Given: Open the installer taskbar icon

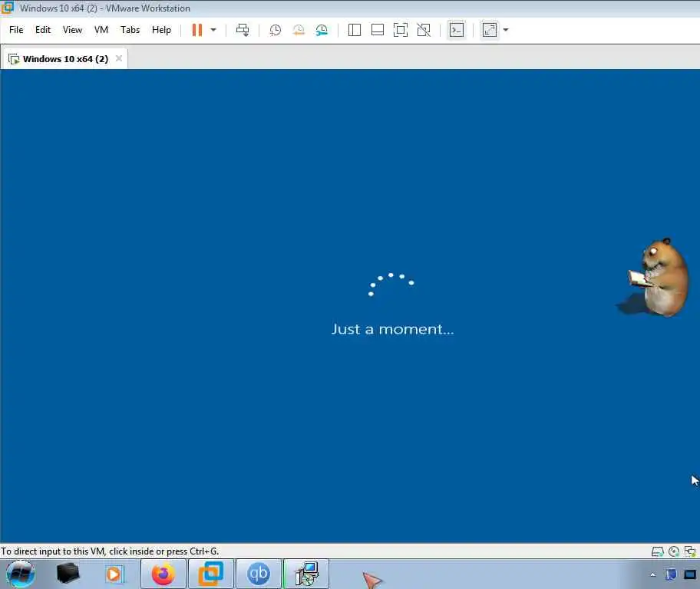Looking at the screenshot, I should point(306,574).
